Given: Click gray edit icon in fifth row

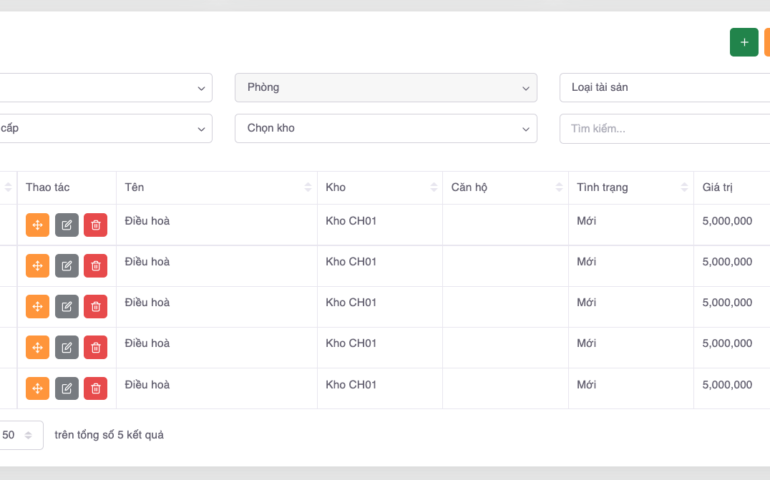Looking at the screenshot, I should (66, 388).
